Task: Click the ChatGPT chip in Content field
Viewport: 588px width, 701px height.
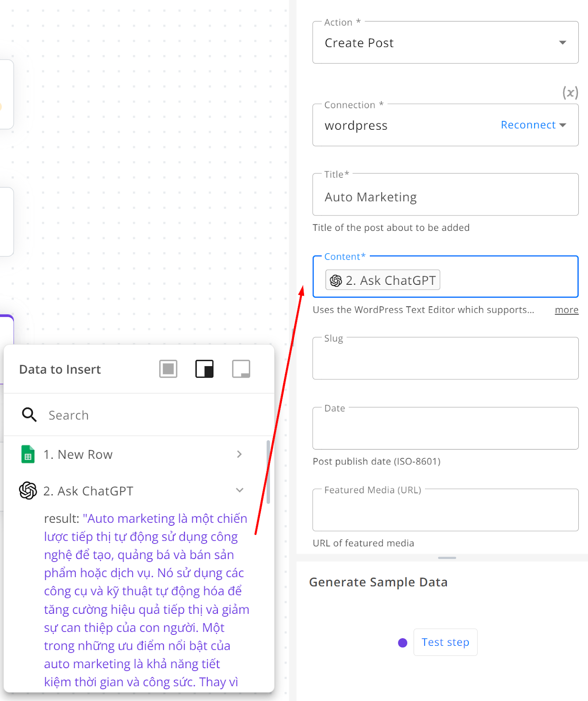Action: tap(383, 280)
